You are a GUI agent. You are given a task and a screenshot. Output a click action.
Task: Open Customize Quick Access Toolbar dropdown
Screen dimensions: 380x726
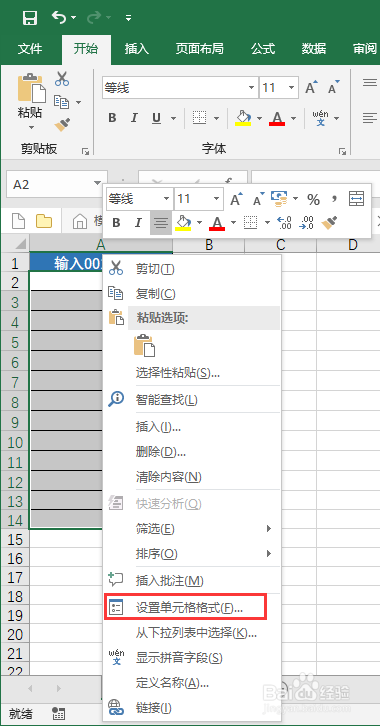pyautogui.click(x=128, y=18)
